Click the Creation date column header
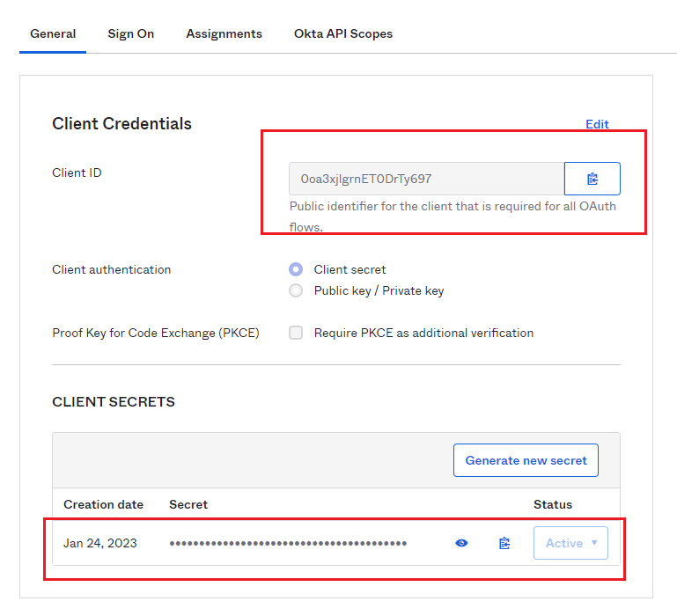677x616 pixels. coord(103,504)
